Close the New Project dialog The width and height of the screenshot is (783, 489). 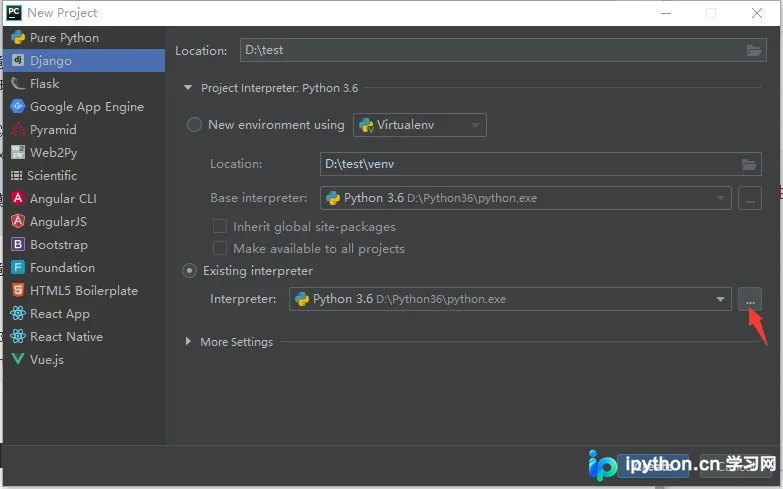click(x=757, y=13)
